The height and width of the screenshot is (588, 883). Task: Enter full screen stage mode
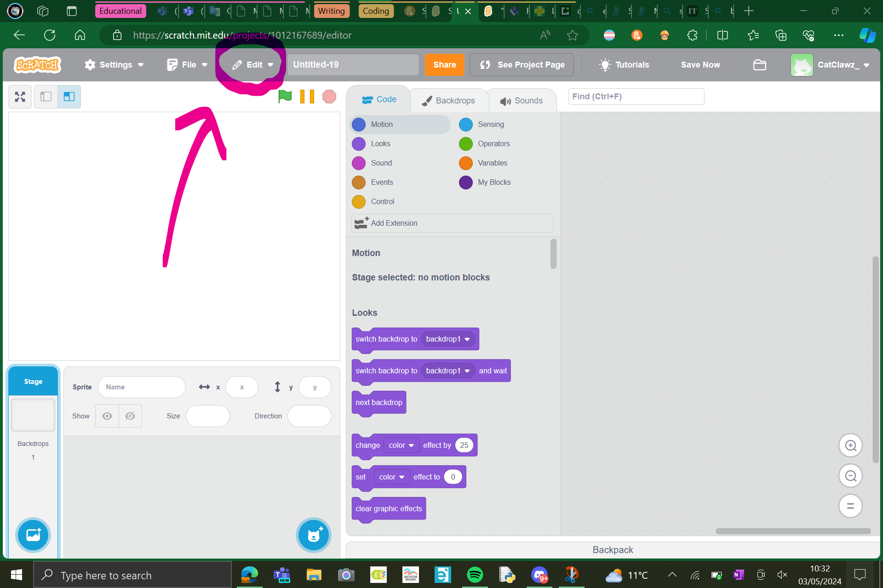tap(20, 97)
